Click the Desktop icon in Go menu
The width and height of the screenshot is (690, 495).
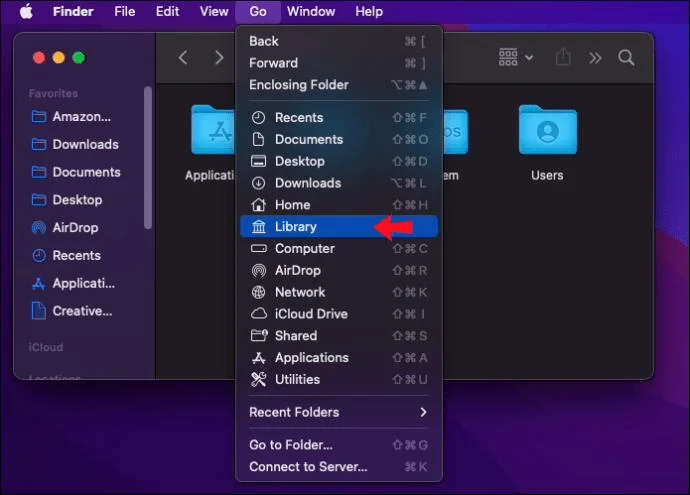(x=258, y=161)
